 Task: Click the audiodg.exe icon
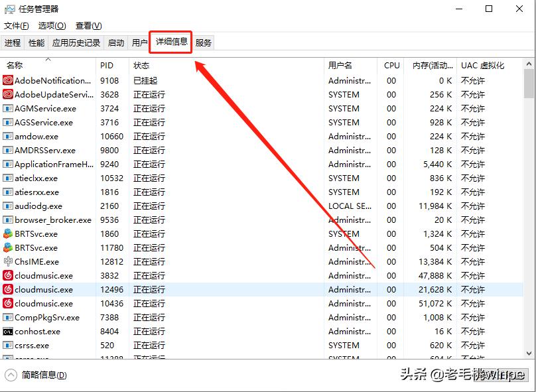click(x=9, y=206)
